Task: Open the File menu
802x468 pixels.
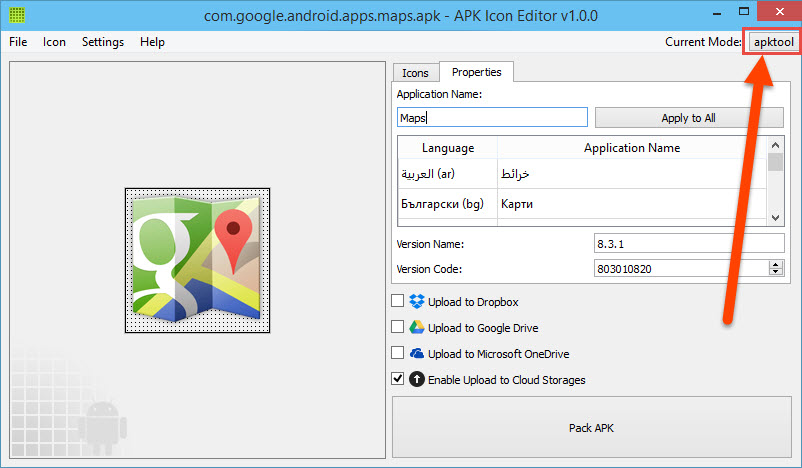Action: 18,42
